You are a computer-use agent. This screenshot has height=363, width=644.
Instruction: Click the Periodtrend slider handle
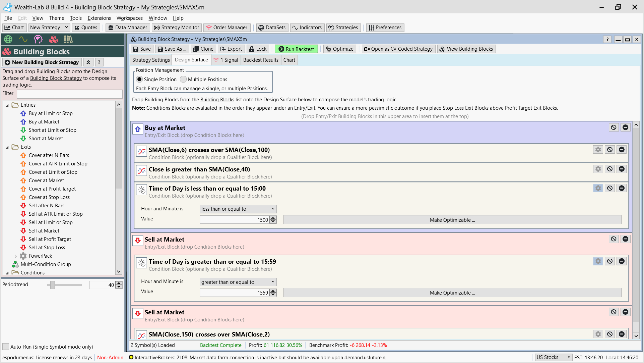point(53,285)
